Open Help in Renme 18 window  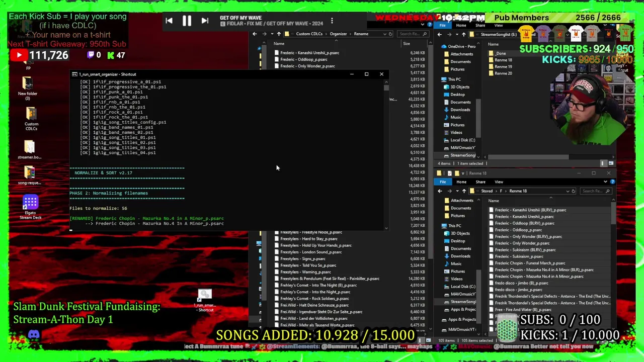[611, 182]
